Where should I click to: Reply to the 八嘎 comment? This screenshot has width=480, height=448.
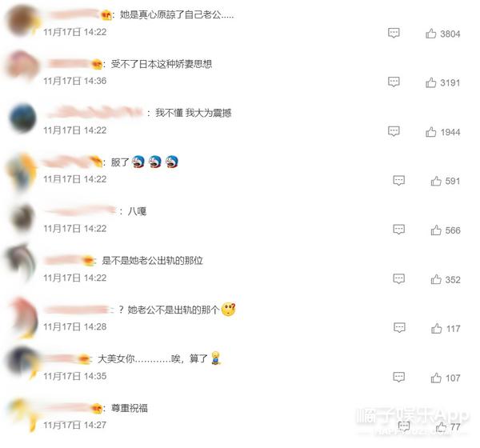pos(399,230)
